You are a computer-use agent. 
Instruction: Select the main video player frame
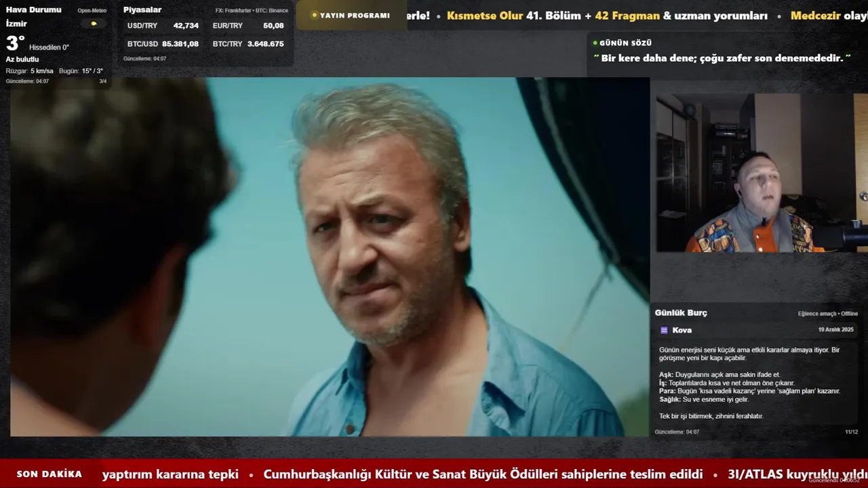330,257
